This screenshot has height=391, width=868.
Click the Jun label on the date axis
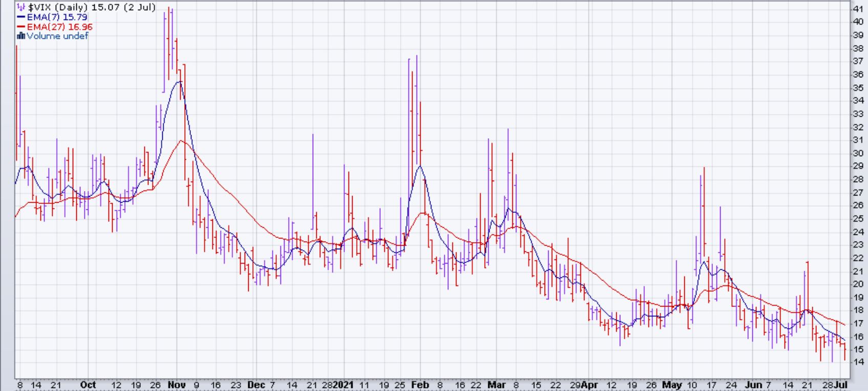753,385
